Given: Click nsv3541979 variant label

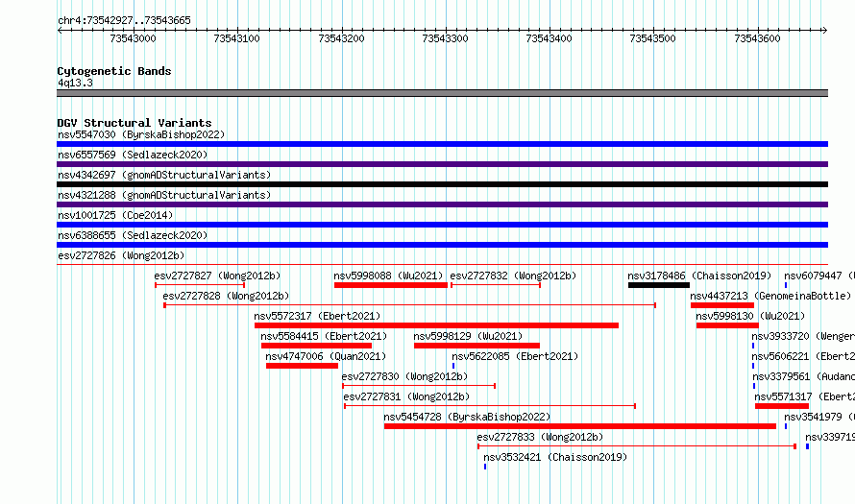Looking at the screenshot, I should (819, 417).
